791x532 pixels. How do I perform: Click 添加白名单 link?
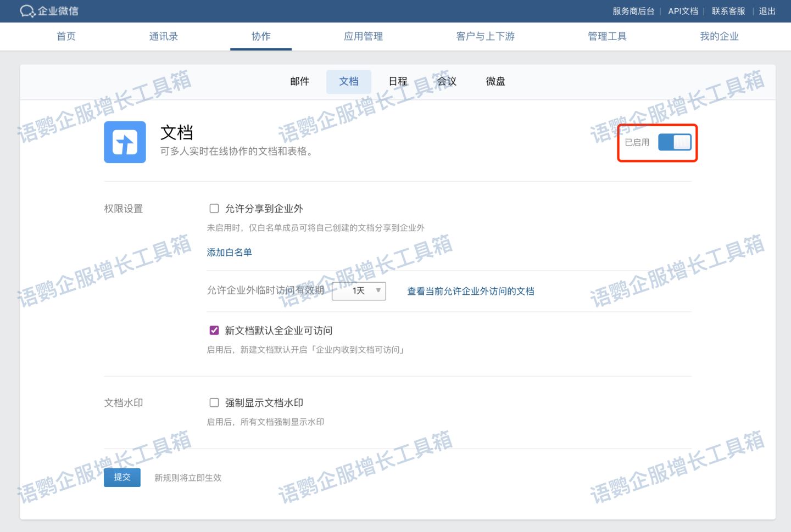229,253
